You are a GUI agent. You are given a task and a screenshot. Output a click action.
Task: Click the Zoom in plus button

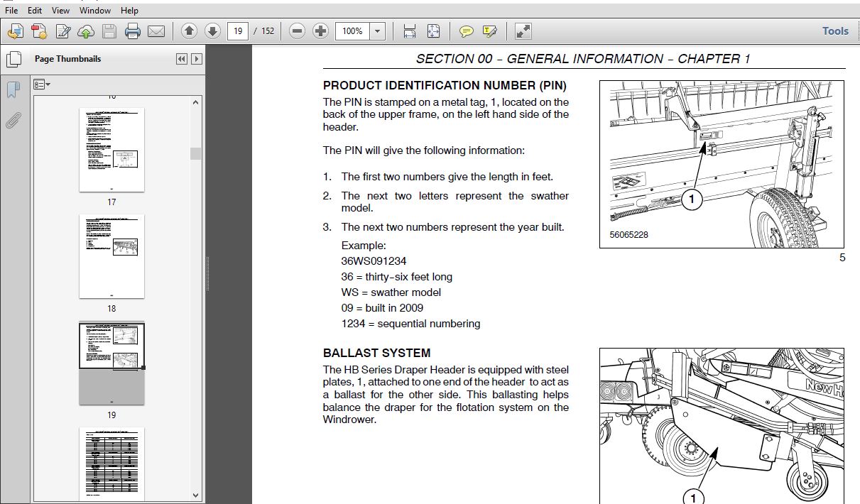click(321, 31)
